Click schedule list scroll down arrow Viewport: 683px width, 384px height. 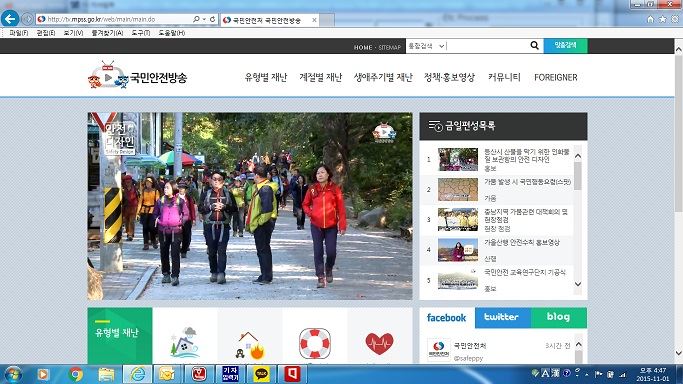click(578, 284)
